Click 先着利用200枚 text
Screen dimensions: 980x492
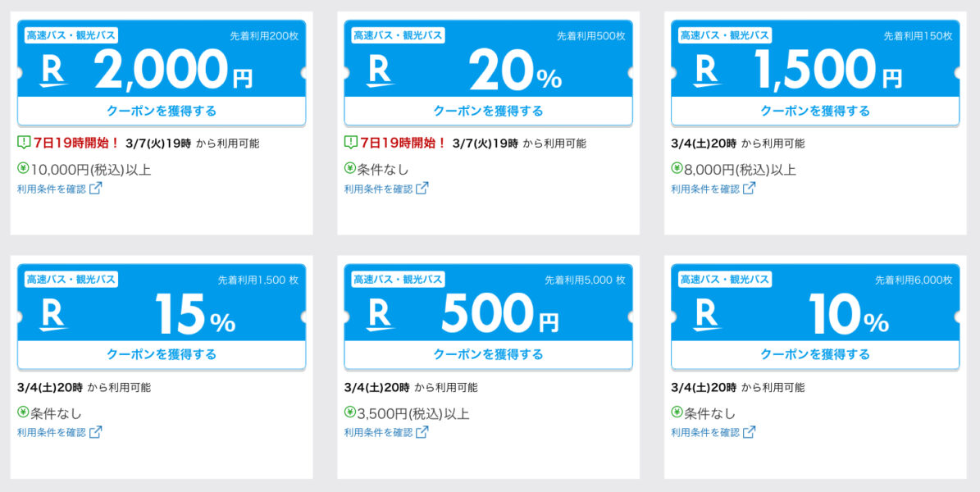pyautogui.click(x=264, y=36)
